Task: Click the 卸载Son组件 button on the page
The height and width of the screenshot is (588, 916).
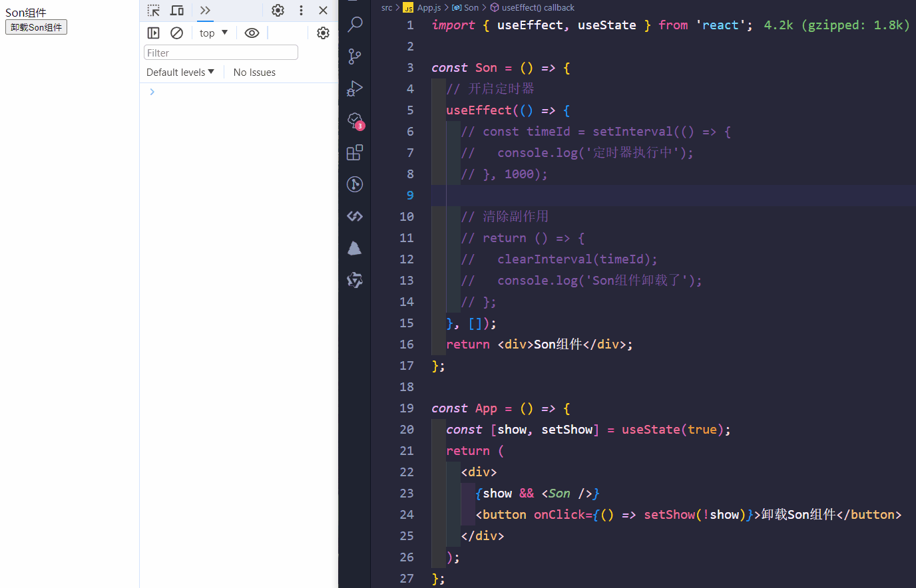Action: click(37, 27)
